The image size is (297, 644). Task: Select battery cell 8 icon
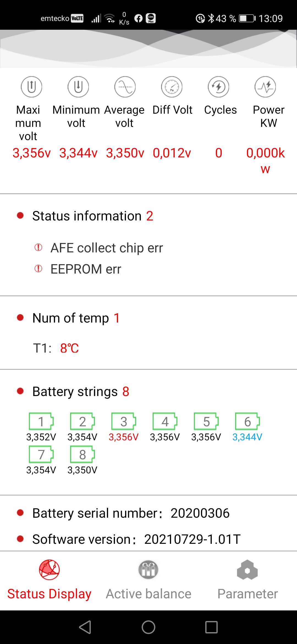pyautogui.click(x=82, y=454)
